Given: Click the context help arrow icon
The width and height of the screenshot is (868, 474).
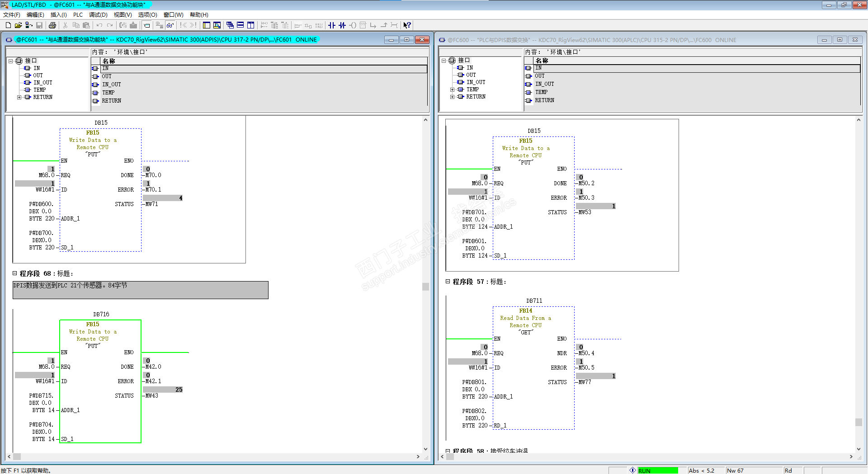Looking at the screenshot, I should point(407,25).
